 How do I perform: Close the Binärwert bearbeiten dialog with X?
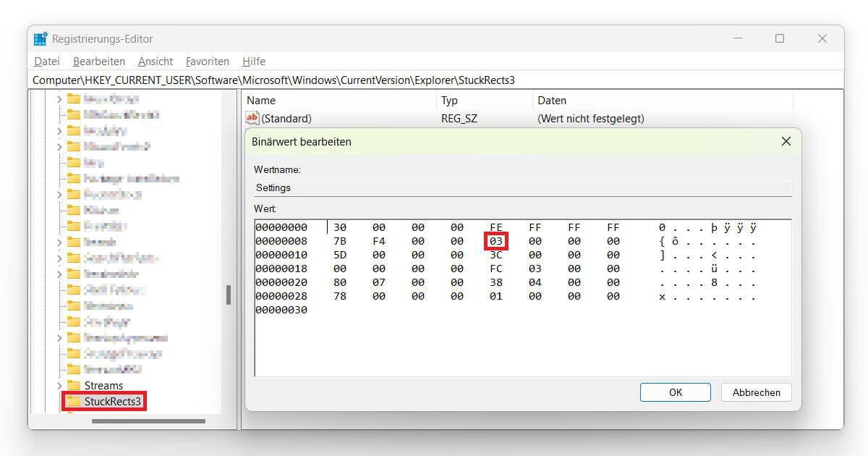tap(786, 142)
